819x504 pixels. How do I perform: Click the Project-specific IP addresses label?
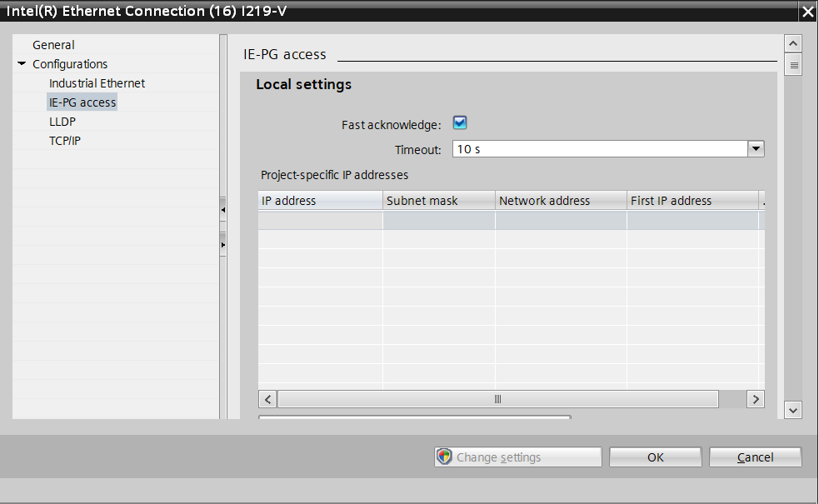point(334,175)
